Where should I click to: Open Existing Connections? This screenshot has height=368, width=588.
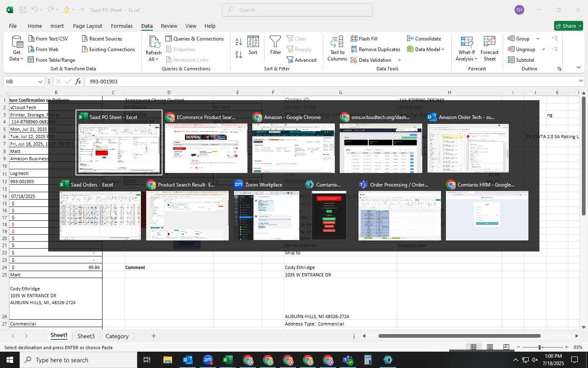tap(108, 49)
